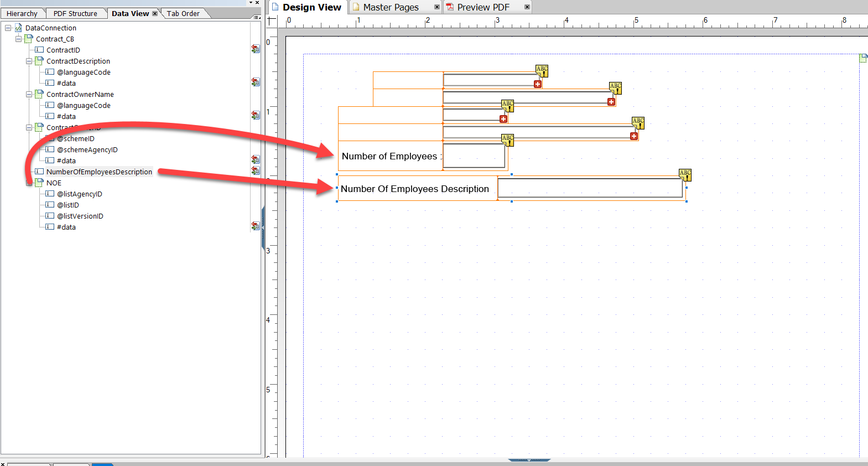
Task: Click the Number Of Employees Description input field
Action: (x=590, y=188)
